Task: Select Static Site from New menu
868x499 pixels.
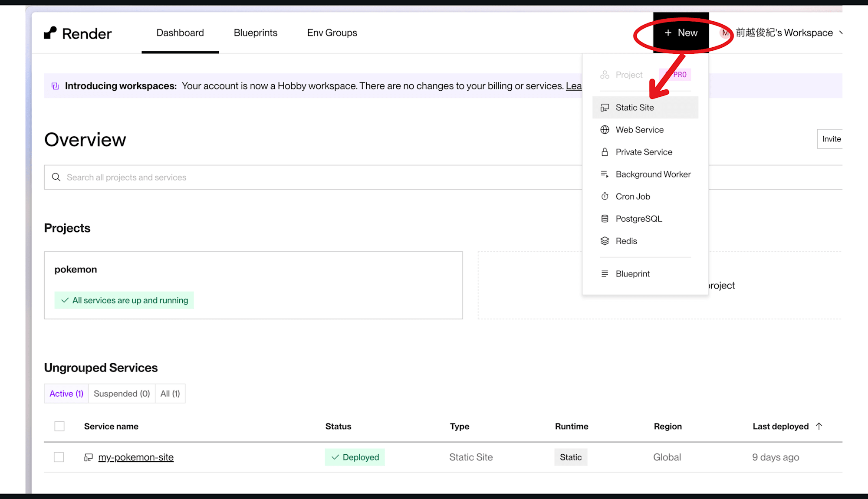Action: tap(645, 108)
